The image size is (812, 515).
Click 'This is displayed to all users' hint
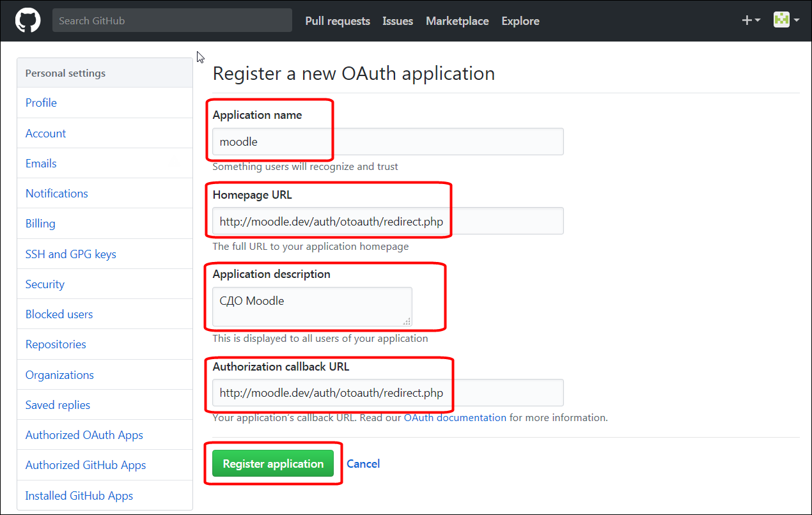320,339
